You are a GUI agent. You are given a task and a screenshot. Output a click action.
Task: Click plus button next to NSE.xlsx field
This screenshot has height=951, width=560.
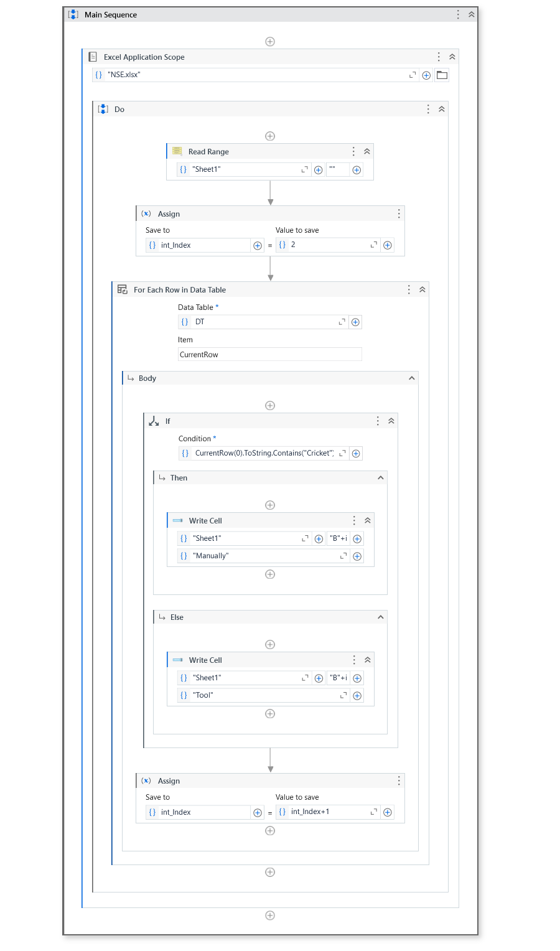tap(426, 75)
